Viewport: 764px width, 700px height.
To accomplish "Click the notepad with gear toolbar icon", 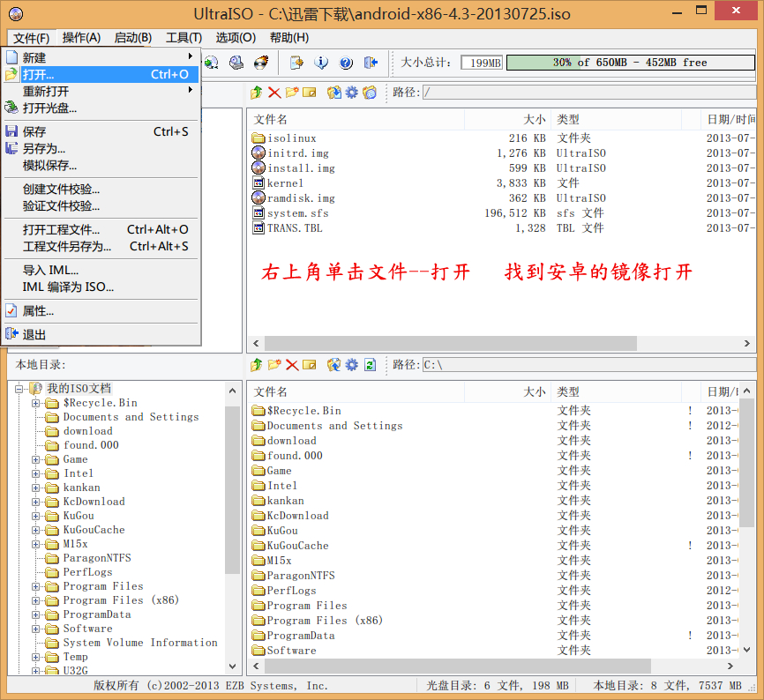I will pos(296,63).
